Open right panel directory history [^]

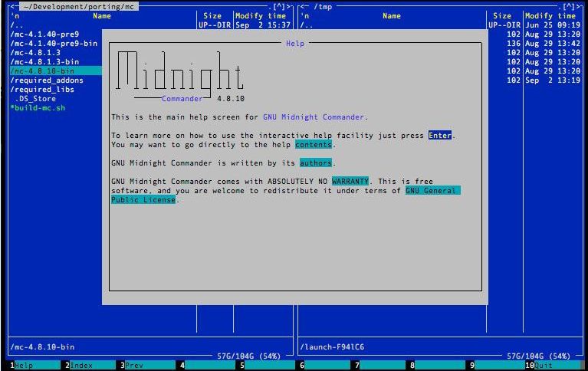coord(569,6)
